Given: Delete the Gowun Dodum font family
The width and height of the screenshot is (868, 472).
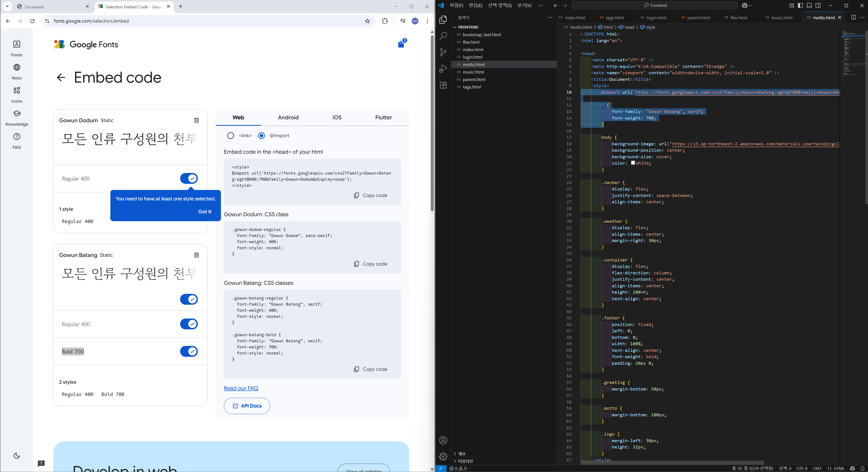Looking at the screenshot, I should pyautogui.click(x=196, y=120).
